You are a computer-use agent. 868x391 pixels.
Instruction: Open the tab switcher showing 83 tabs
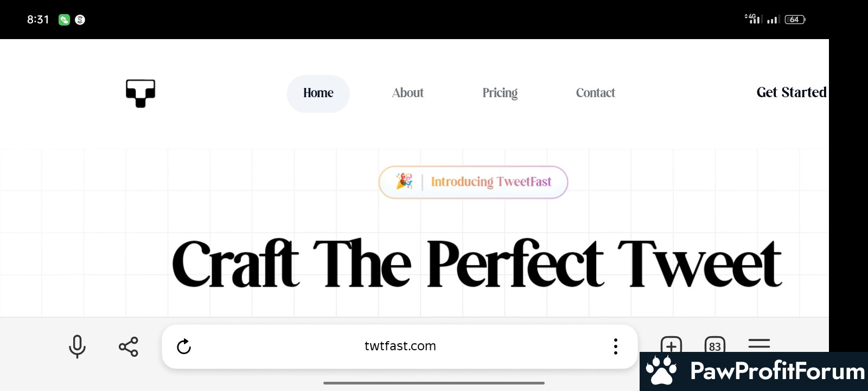click(x=715, y=344)
